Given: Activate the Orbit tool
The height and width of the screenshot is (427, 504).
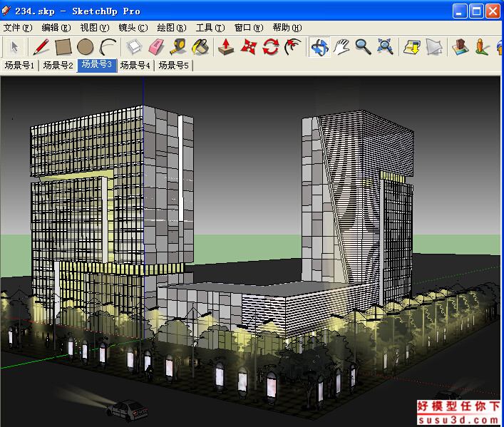Looking at the screenshot, I should (x=319, y=47).
